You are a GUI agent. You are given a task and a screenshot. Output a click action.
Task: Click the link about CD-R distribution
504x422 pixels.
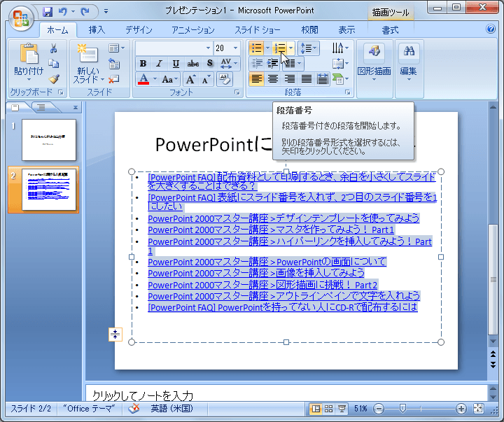[283, 307]
